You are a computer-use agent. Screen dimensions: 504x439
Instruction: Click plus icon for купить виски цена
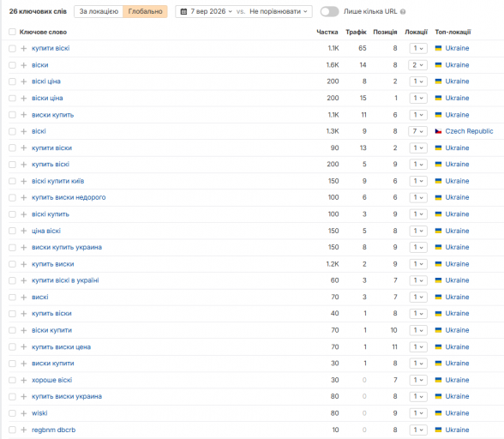(23, 347)
